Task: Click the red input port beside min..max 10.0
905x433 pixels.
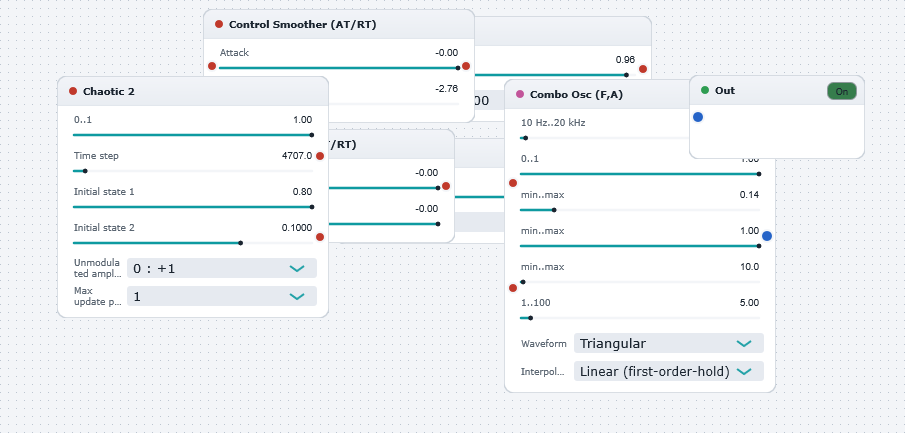Action: [x=513, y=288]
